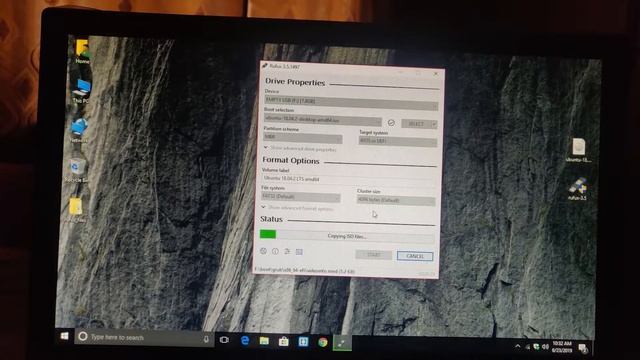Open the SELECT button arrow dropdown
Image resolution: width=640 pixels, height=360 pixels.
(434, 124)
